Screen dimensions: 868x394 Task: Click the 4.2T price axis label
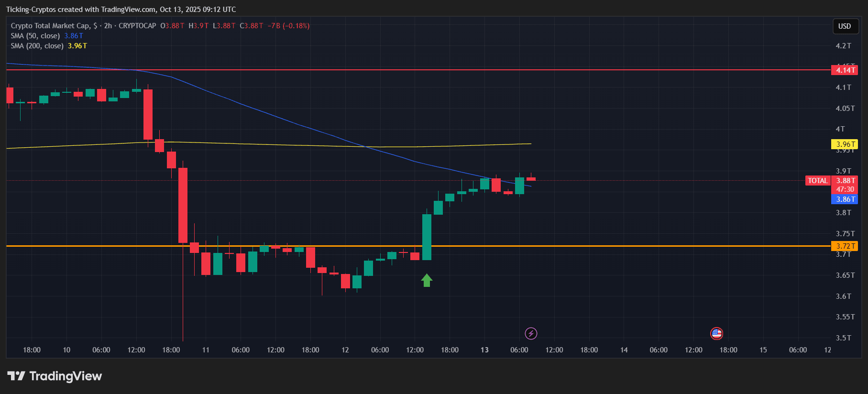(x=843, y=46)
